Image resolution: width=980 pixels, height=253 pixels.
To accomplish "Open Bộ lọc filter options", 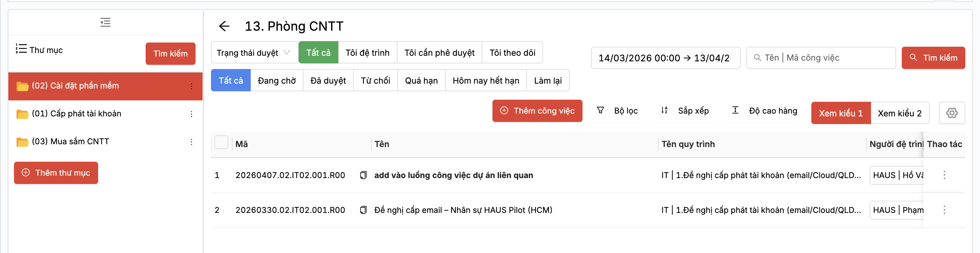I will coord(617,110).
